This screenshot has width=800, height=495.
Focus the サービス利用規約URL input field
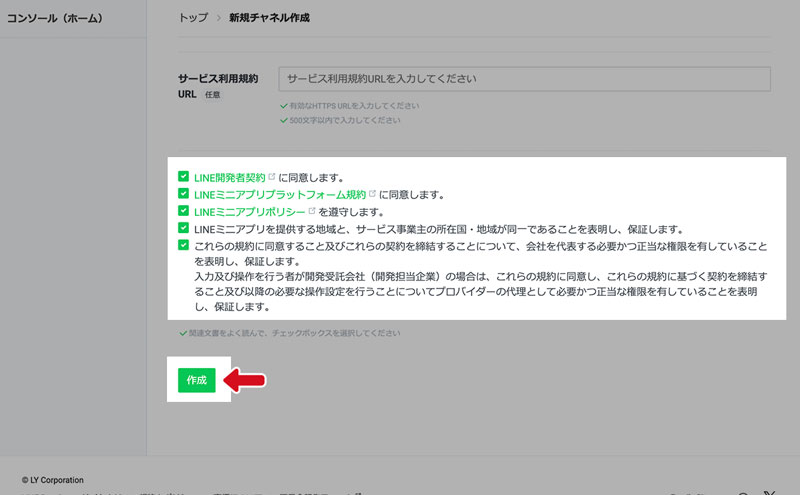(x=524, y=79)
